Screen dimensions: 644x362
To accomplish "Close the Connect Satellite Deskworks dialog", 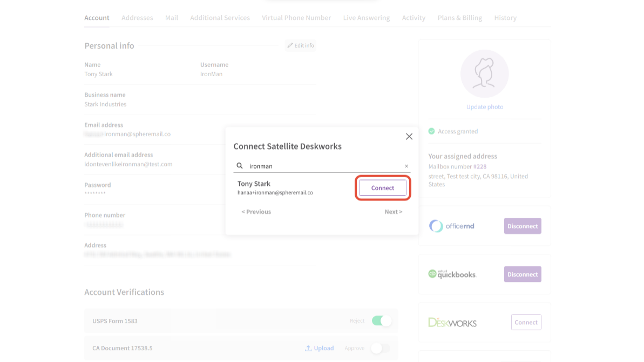I will (x=409, y=136).
